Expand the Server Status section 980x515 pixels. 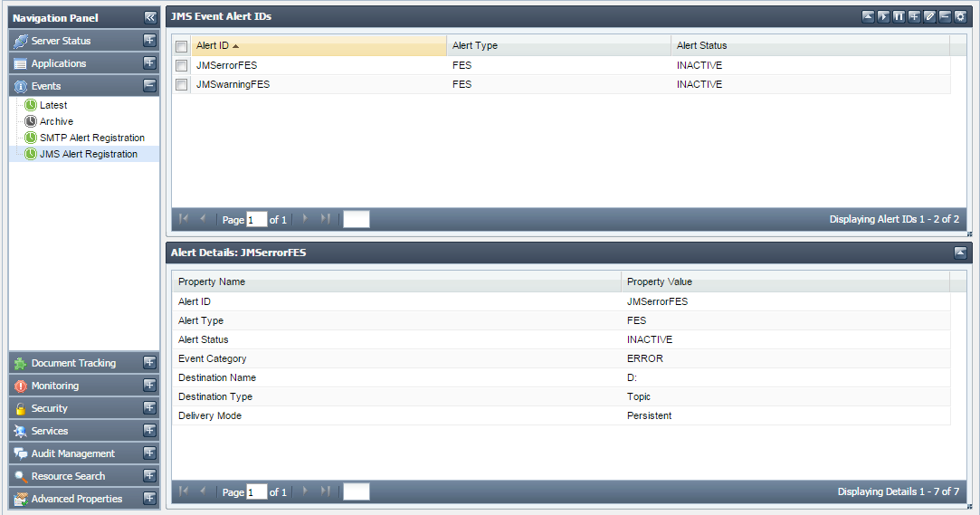149,41
